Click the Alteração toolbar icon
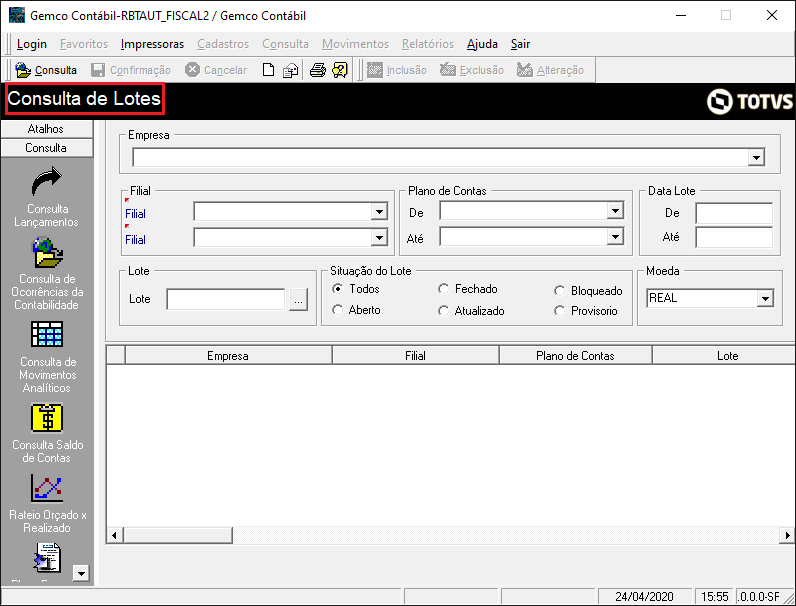796x606 pixels. click(525, 70)
